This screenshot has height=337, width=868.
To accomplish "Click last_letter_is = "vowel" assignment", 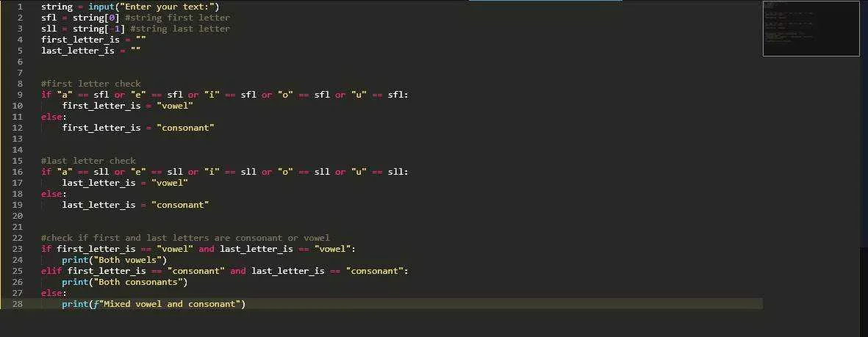I will click(x=125, y=183).
